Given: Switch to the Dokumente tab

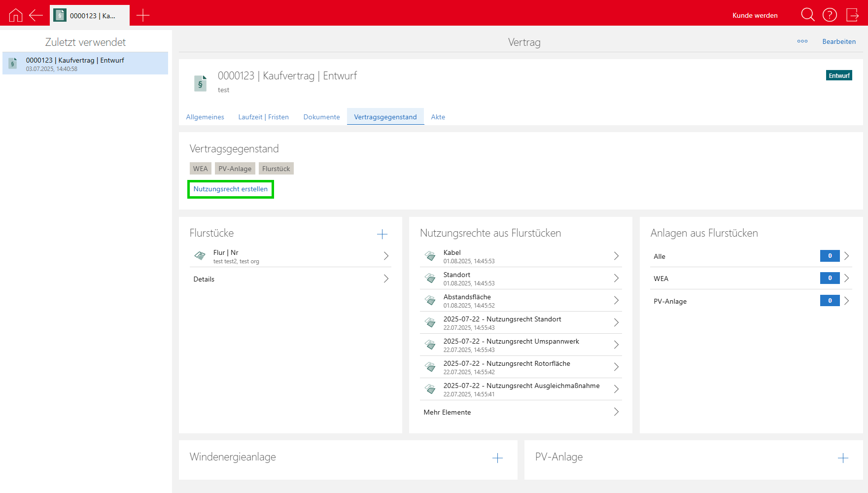Looking at the screenshot, I should click(x=321, y=117).
